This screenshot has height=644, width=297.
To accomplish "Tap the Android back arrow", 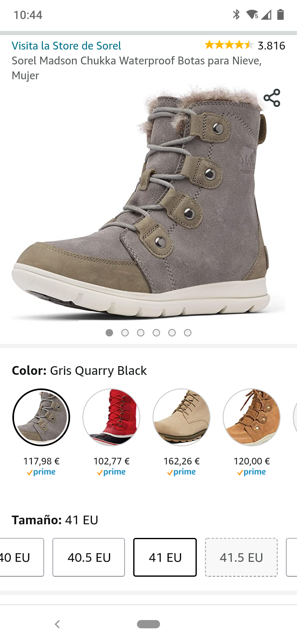I will (57, 624).
